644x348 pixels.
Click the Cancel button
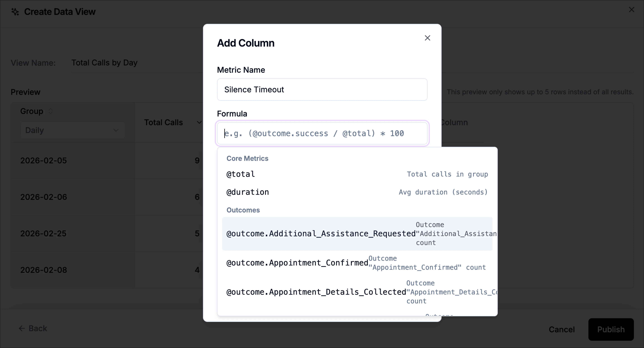click(561, 329)
